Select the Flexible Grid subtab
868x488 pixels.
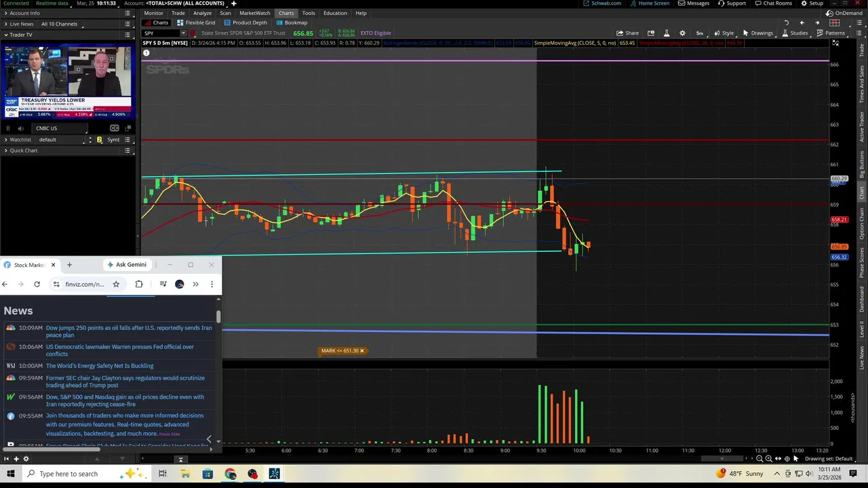click(x=196, y=22)
